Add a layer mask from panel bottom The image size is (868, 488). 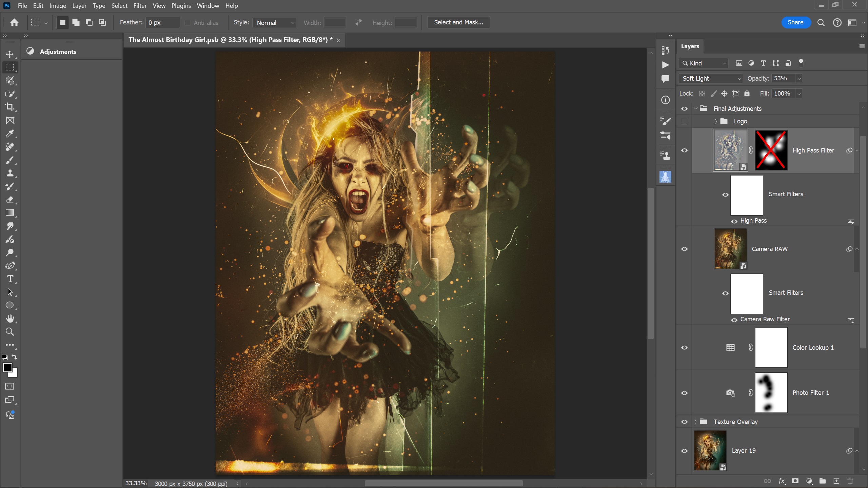click(795, 481)
